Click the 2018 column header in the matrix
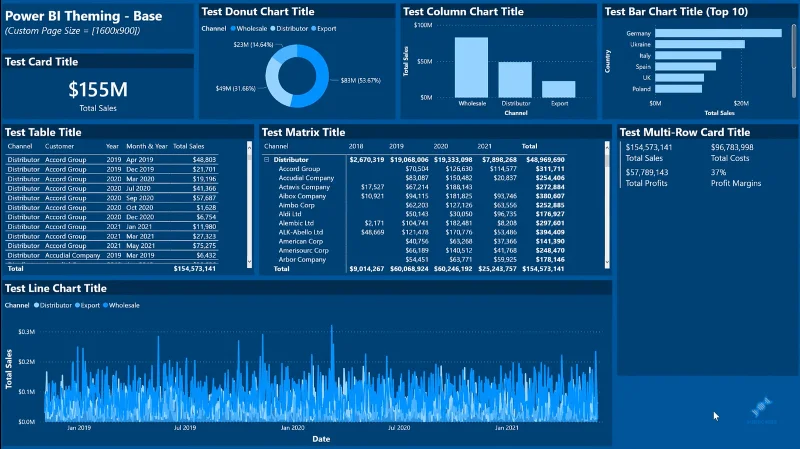Image resolution: width=800 pixels, height=449 pixels. pyautogui.click(x=356, y=146)
